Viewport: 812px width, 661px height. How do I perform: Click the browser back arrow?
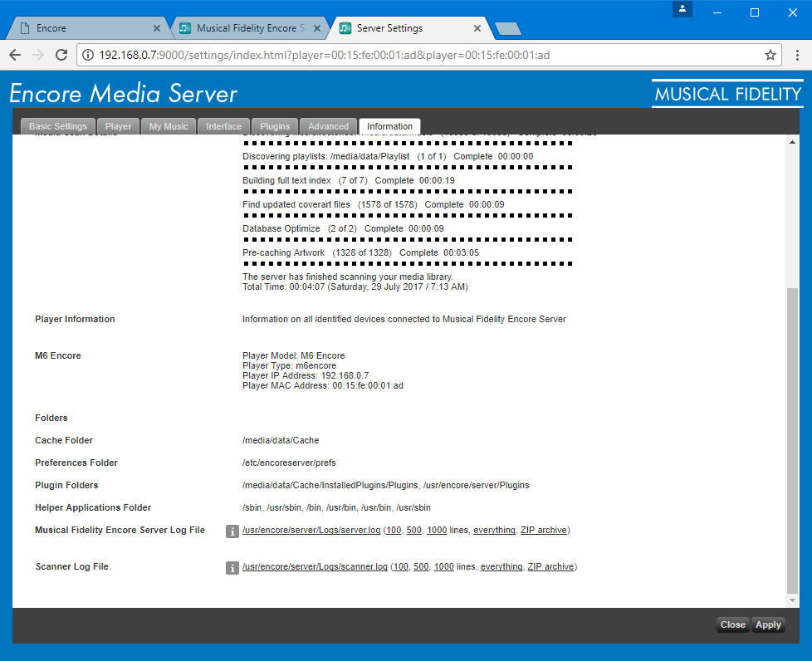15,55
